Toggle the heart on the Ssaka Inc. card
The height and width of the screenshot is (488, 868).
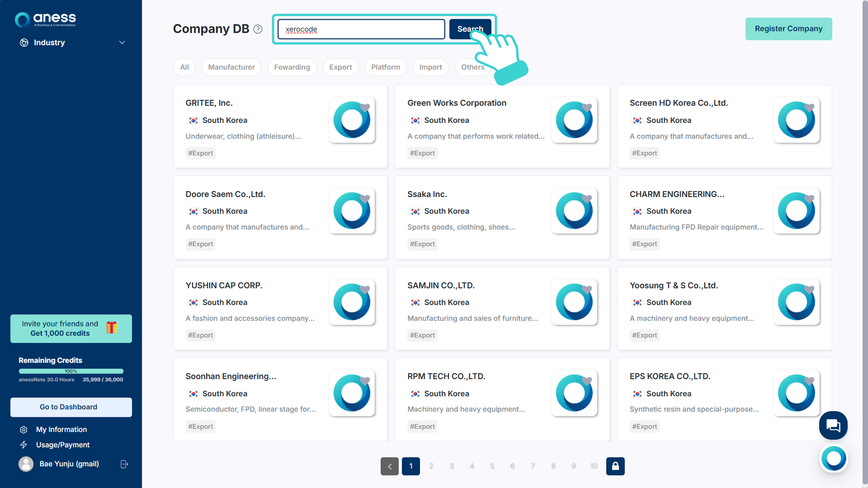pyautogui.click(x=587, y=198)
